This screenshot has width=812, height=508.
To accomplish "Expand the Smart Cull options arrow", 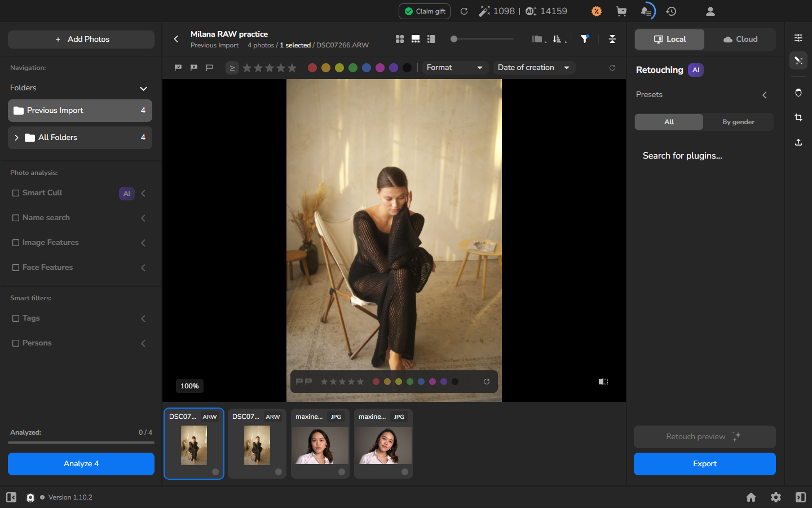I will tap(143, 194).
